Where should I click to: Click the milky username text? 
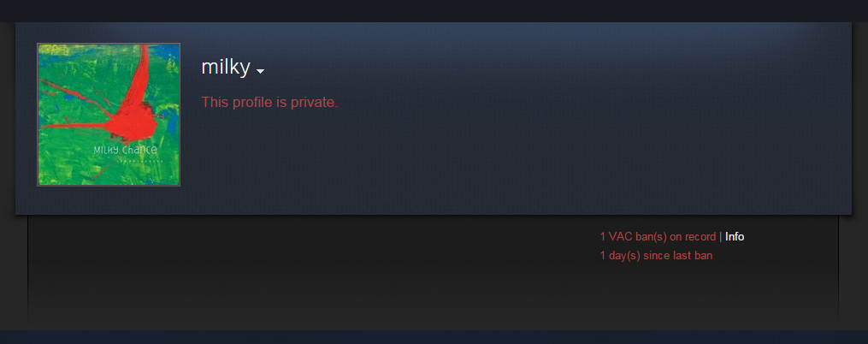coord(226,67)
